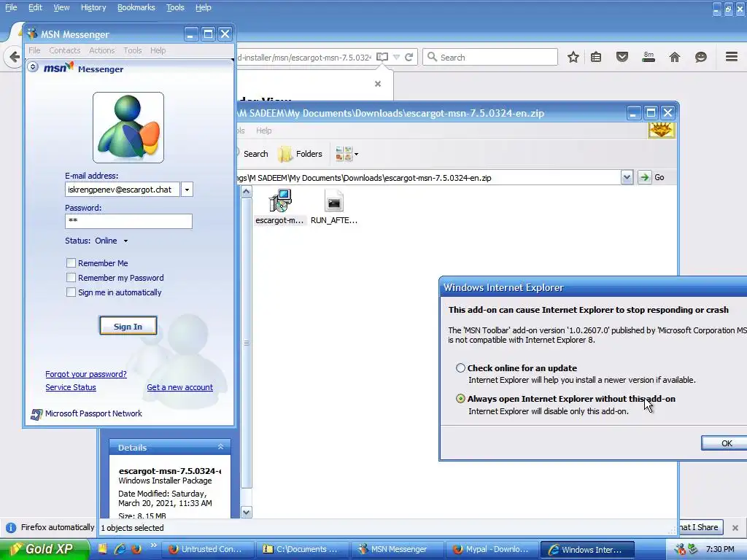Image resolution: width=747 pixels, height=560 pixels.
Task: Click the bookmark star icon in Firefox
Action: click(573, 57)
